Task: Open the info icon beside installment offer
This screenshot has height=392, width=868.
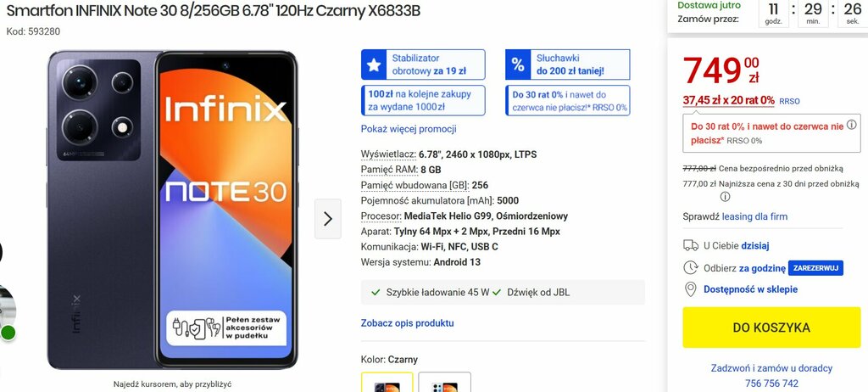Action: (x=851, y=126)
